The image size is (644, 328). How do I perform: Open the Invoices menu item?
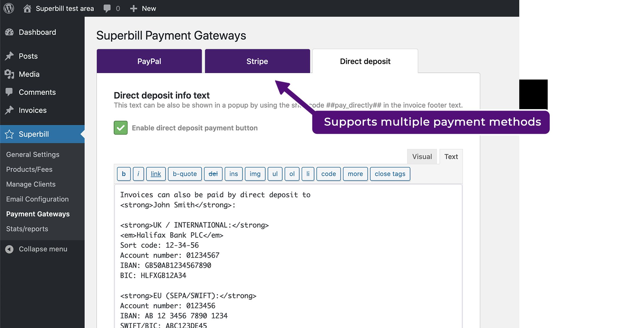(42, 110)
